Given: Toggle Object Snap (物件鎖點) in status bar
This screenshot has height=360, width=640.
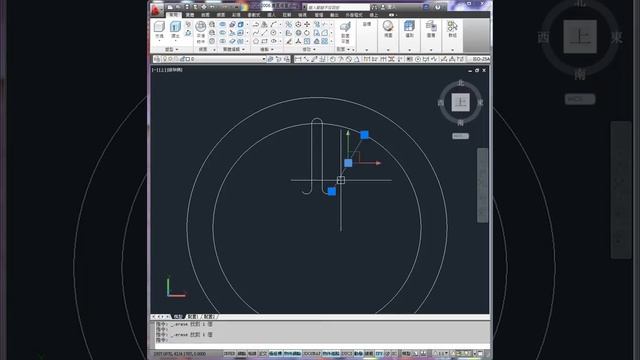Looking at the screenshot, I should coord(293,353).
